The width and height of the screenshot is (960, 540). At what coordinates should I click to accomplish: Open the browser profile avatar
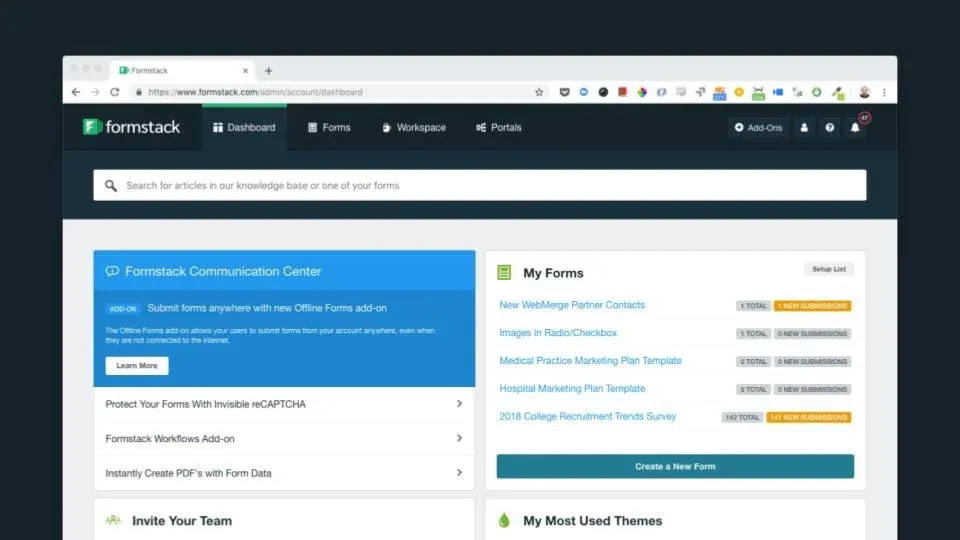pyautogui.click(x=864, y=92)
